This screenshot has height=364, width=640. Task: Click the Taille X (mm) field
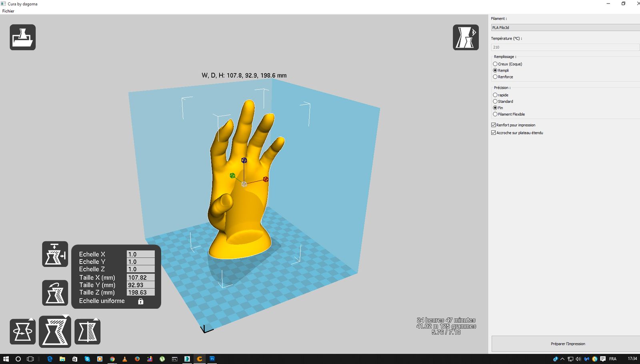[141, 278]
